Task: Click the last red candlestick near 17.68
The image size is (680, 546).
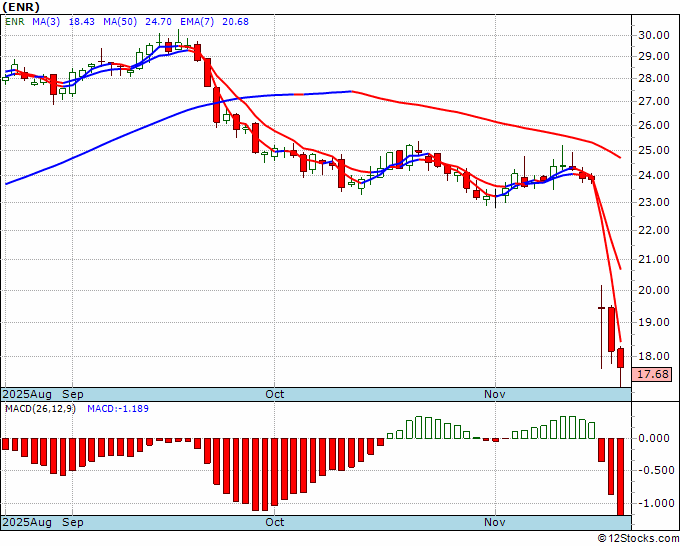Action: pos(621,358)
